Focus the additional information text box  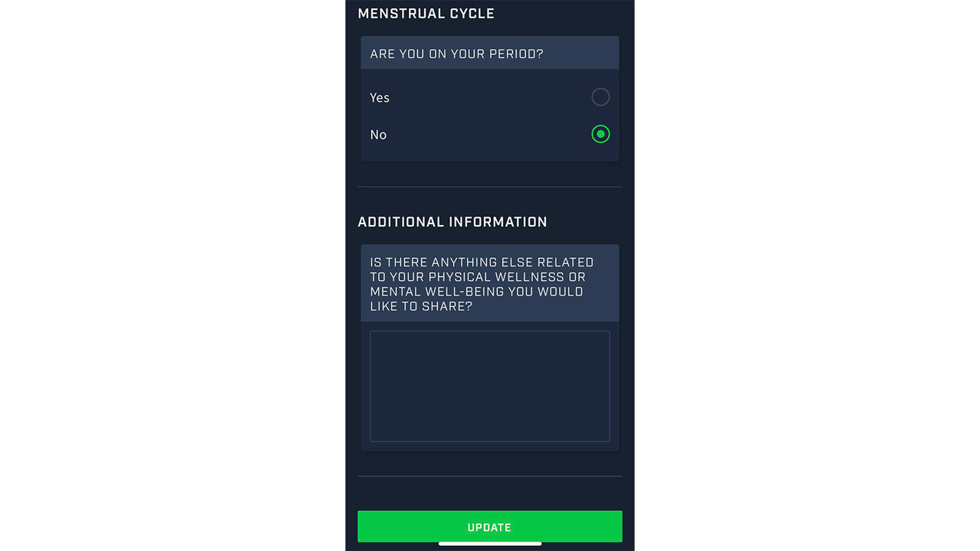490,386
